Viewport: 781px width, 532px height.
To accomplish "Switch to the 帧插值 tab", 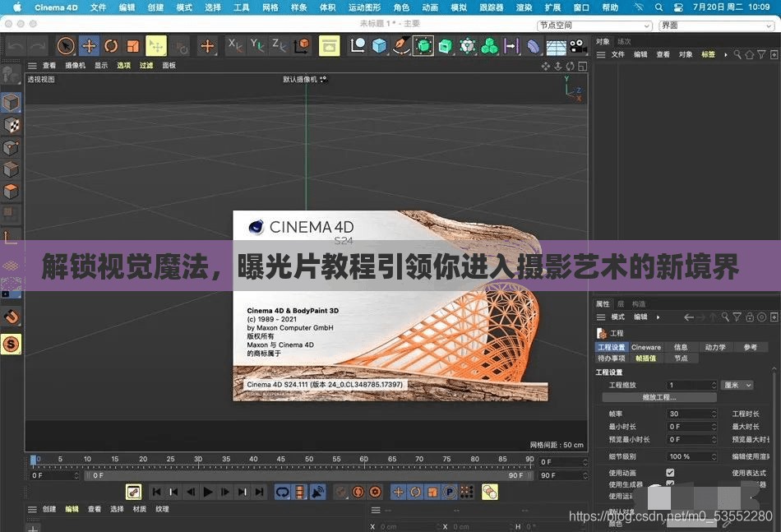I will [646, 359].
